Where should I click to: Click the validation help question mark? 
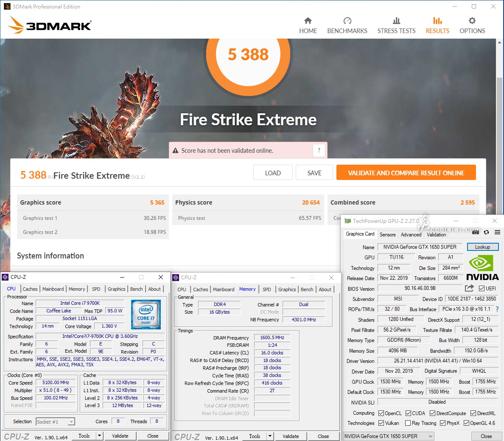tap(319, 150)
